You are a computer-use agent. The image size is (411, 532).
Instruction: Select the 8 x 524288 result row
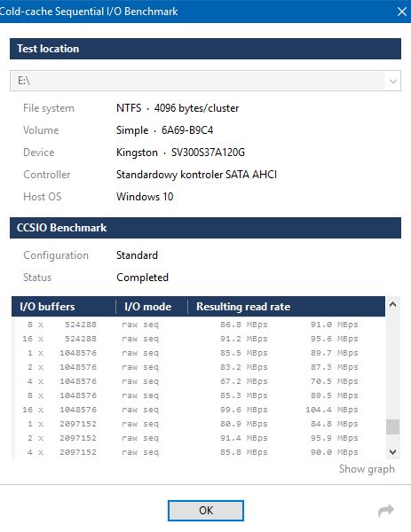coord(198,325)
